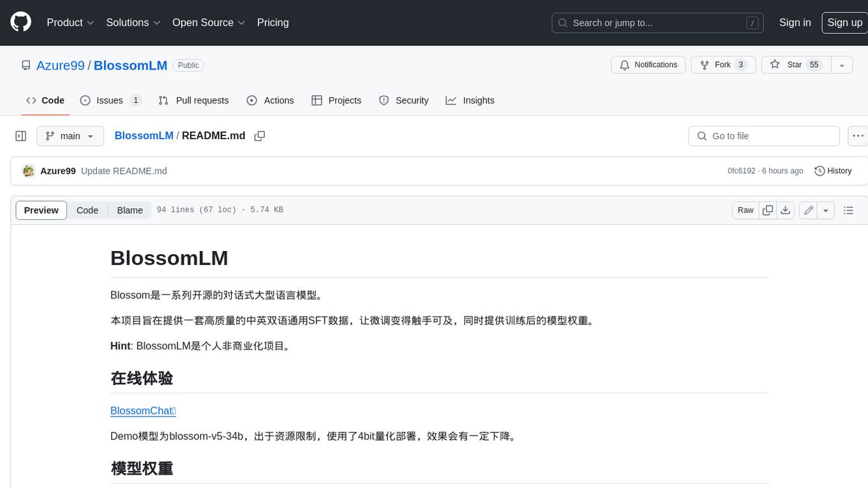This screenshot has height=488, width=868.
Task: Switch to the Insights tab
Action: (470, 100)
